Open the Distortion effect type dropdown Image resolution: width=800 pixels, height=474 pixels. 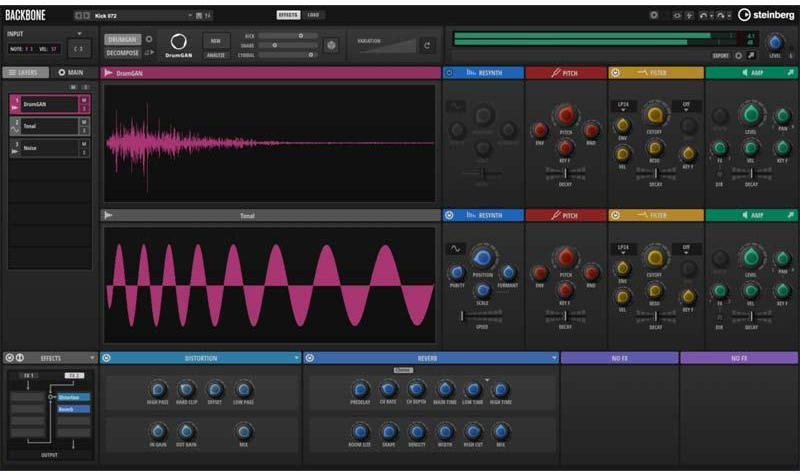point(296,357)
